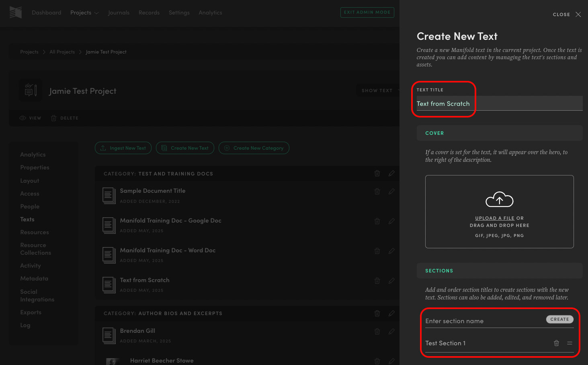Click the trash icon beside Sample Document Title
Image resolution: width=588 pixels, height=365 pixels.
(x=377, y=191)
